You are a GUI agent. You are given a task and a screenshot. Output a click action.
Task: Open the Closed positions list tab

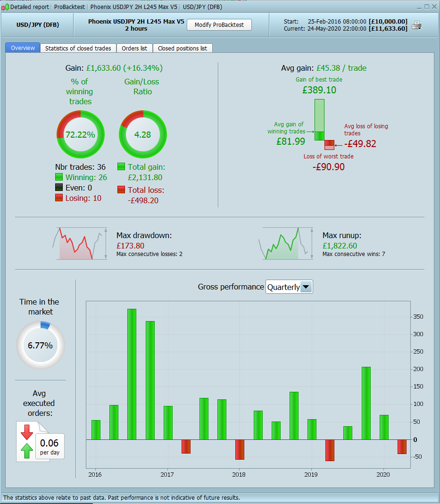point(183,48)
